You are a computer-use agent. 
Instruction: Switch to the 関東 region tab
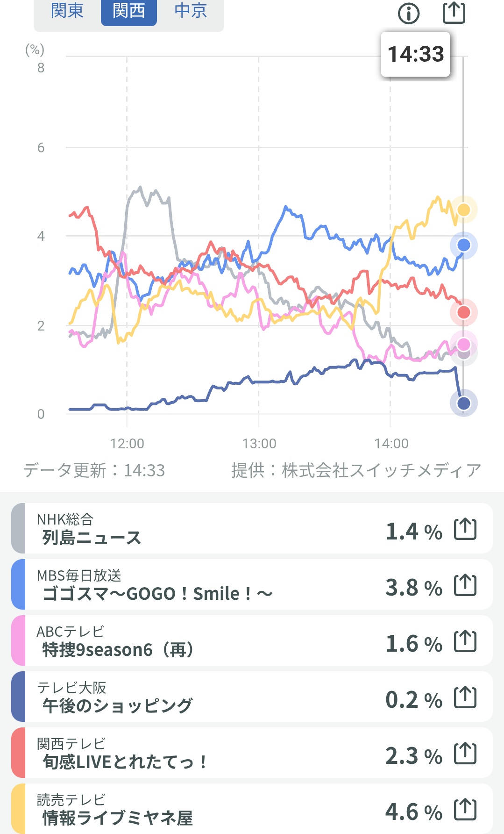pyautogui.click(x=67, y=11)
